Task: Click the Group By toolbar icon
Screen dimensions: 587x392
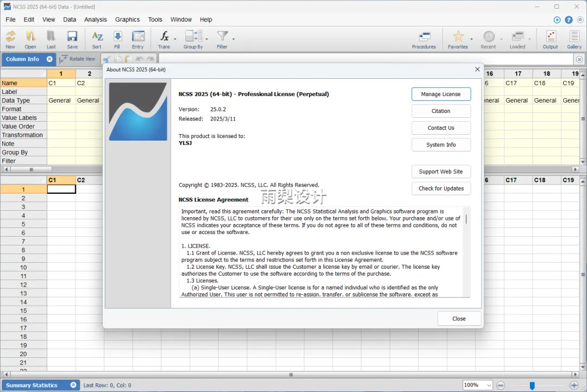Action: [x=193, y=39]
